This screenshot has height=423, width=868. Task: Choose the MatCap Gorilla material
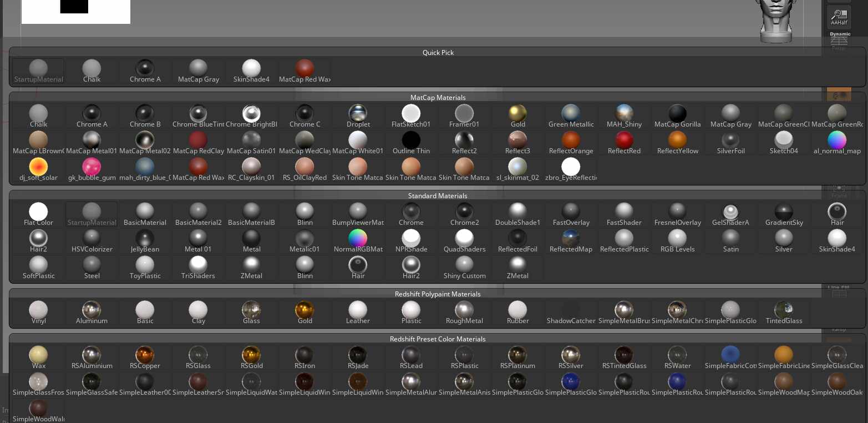coord(677,115)
